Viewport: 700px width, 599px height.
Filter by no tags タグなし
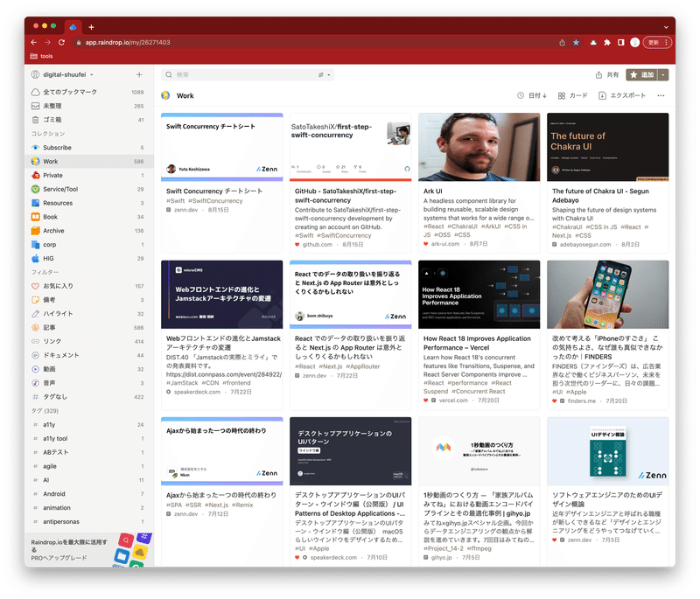pyautogui.click(x=89, y=396)
